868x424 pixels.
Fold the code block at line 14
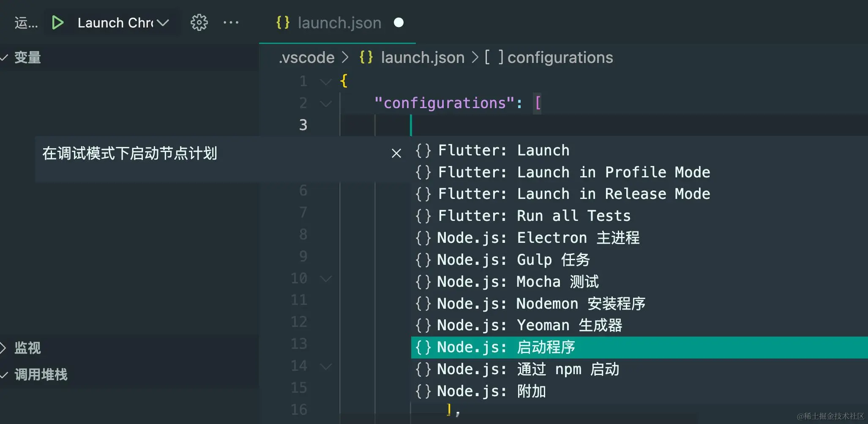[x=326, y=367]
